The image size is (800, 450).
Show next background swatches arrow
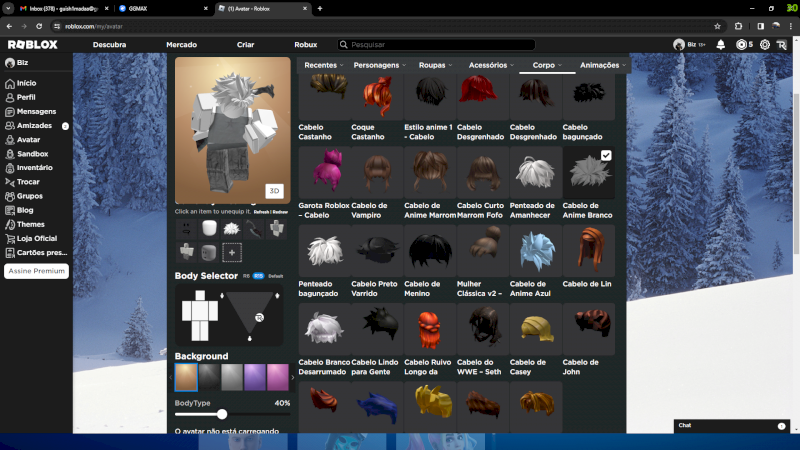point(293,378)
